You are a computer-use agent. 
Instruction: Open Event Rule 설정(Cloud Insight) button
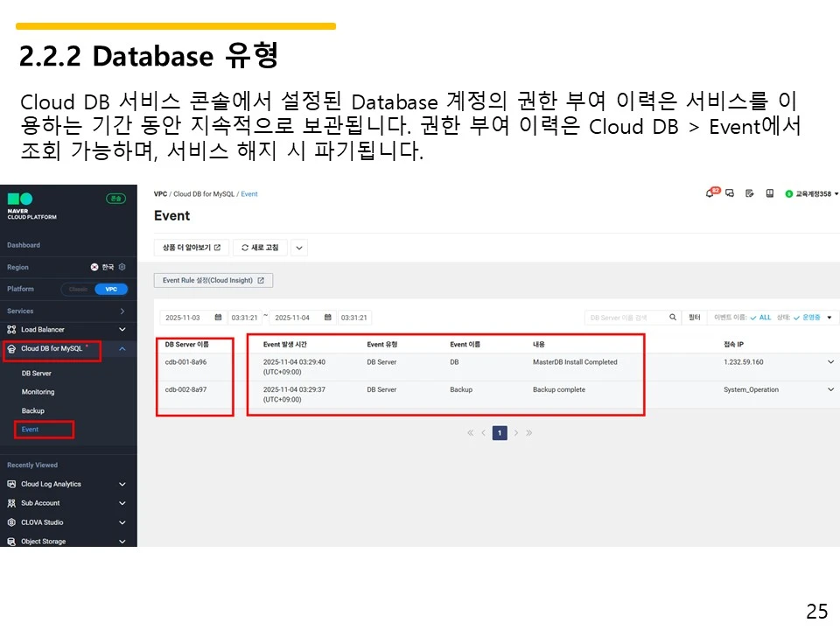pos(213,280)
